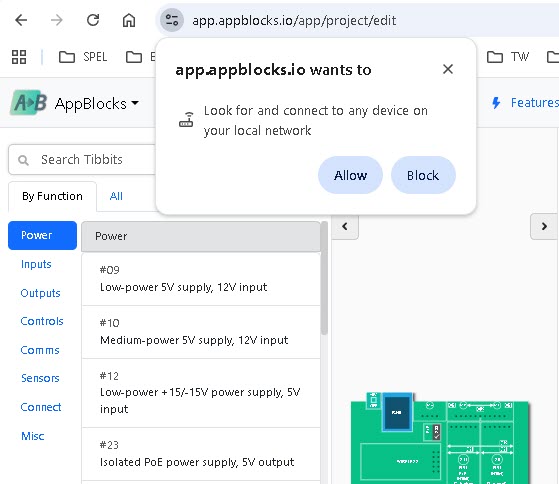Click the AppBlocks AB logo
The image size is (559, 484).
click(29, 103)
